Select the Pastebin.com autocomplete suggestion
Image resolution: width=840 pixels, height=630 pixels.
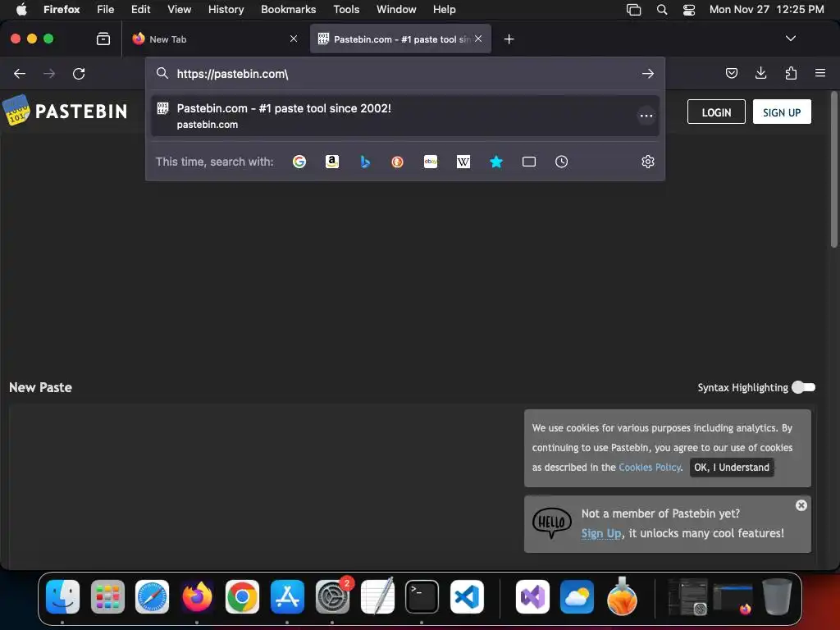(405, 116)
